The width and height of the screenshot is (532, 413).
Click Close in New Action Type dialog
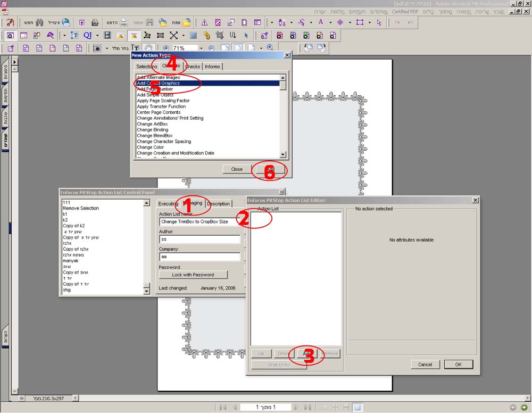click(237, 169)
